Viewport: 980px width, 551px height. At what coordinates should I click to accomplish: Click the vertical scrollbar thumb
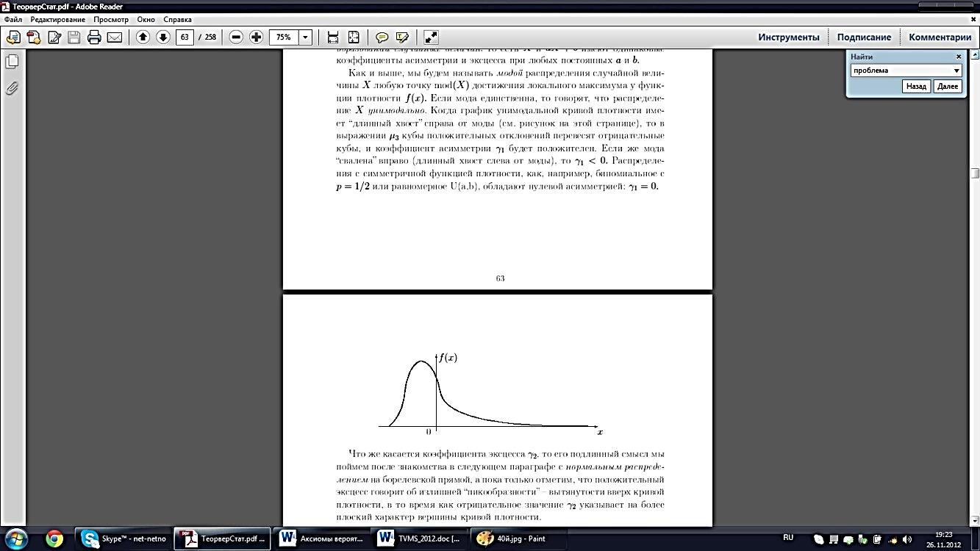tap(975, 173)
